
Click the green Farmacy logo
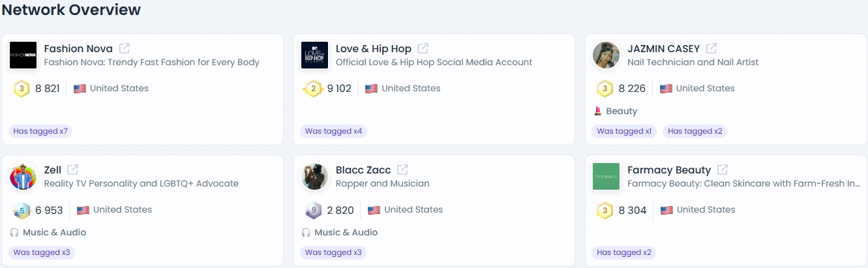[606, 177]
